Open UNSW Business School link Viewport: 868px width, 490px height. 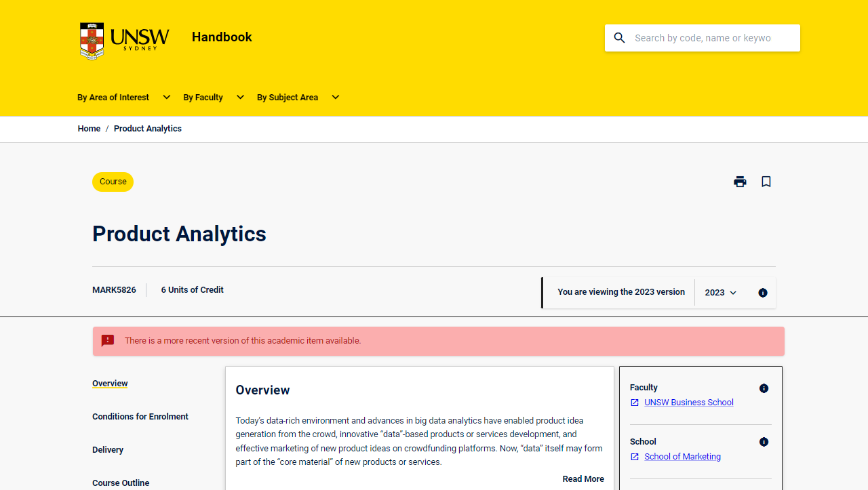click(x=689, y=403)
